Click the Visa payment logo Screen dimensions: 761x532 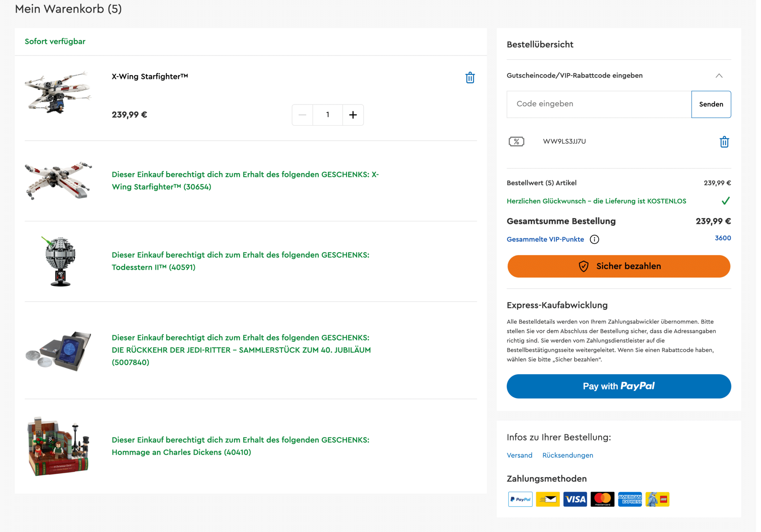[575, 499]
